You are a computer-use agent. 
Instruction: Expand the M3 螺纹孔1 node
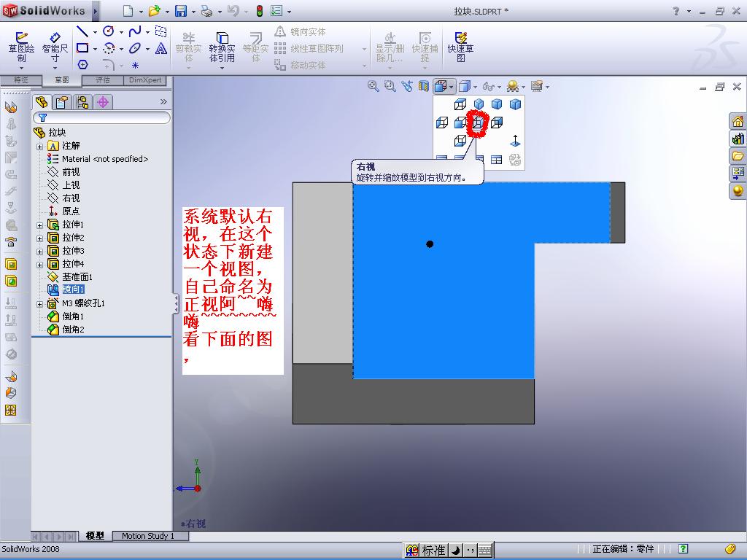(x=40, y=304)
